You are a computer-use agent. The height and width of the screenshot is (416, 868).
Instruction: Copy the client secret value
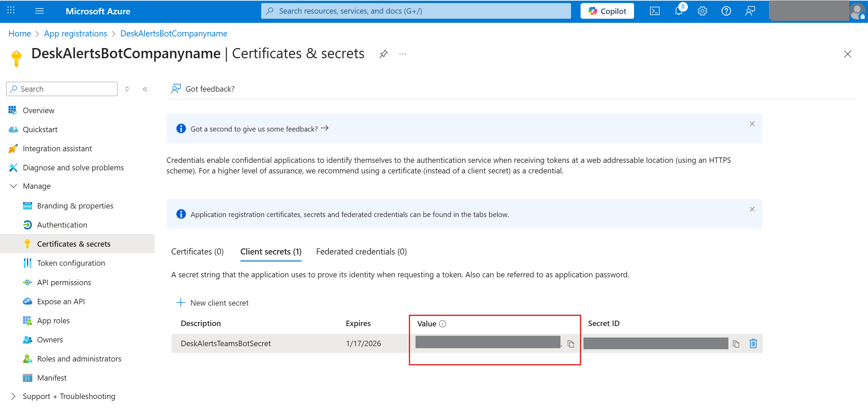(x=571, y=344)
